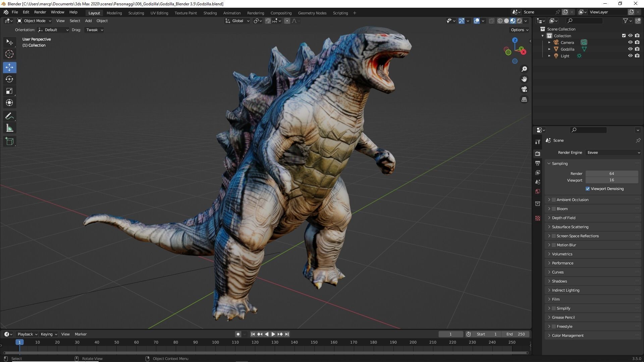Viewport: 644px width, 362px height.
Task: Switch to solid viewport shading
Action: coord(506,21)
